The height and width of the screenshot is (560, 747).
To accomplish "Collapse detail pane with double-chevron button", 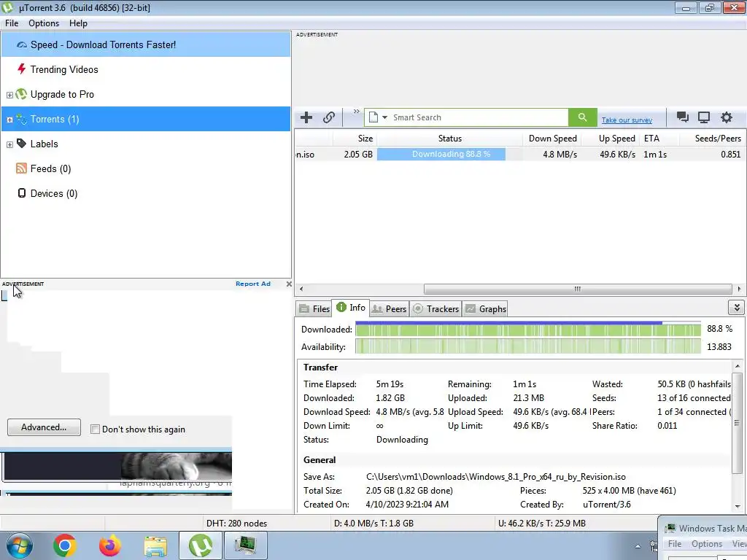I will 737,308.
